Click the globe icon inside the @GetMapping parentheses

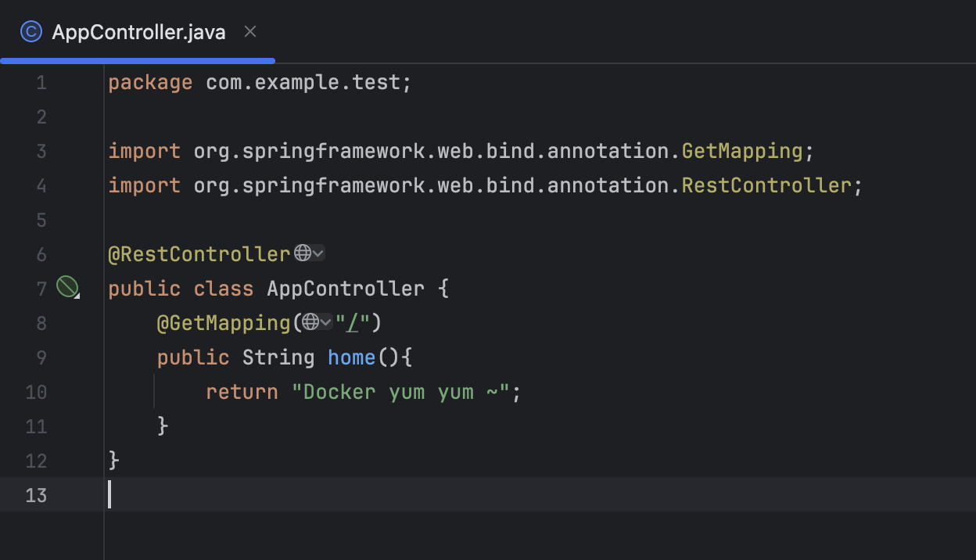pyautogui.click(x=311, y=322)
